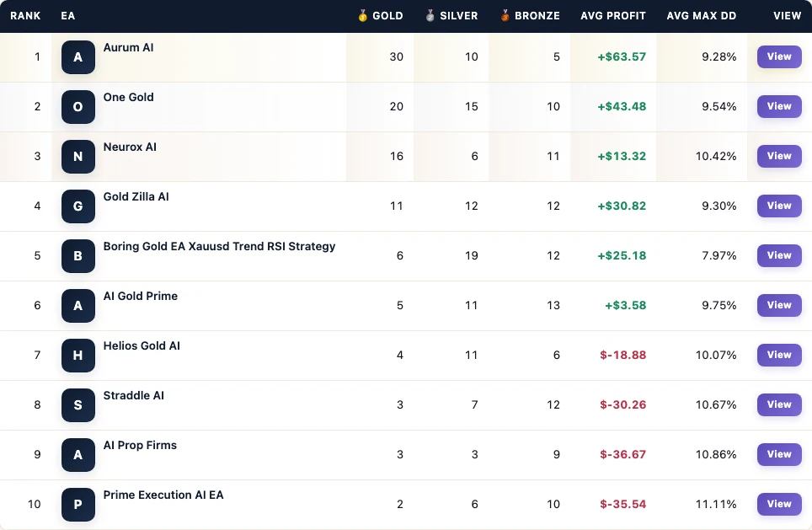The width and height of the screenshot is (812, 530).
Task: Click the AVG PROFIT column header
Action: tap(613, 16)
